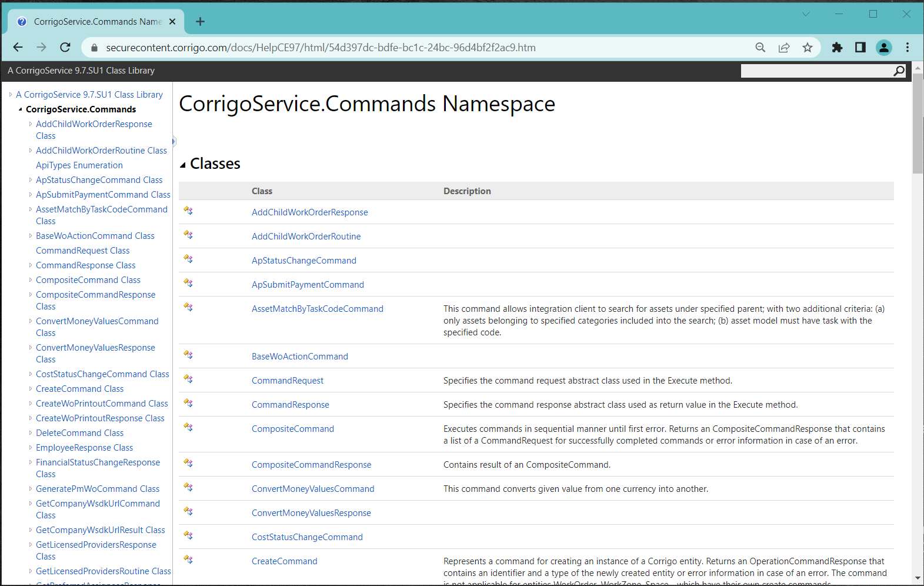
Task: Open EmployeeResponse Class in sidebar
Action: (x=84, y=448)
